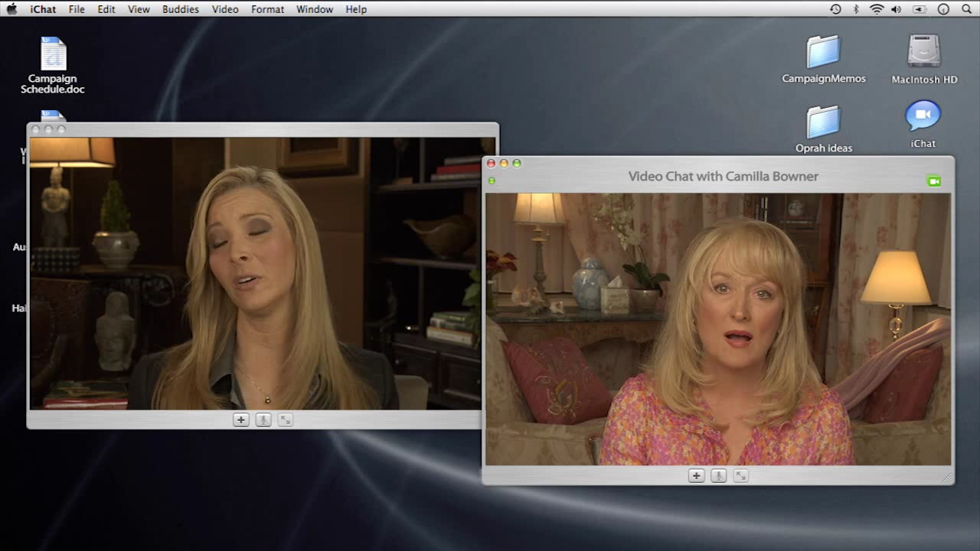
Task: Click the clock icon in menu bar
Action: pos(943,9)
